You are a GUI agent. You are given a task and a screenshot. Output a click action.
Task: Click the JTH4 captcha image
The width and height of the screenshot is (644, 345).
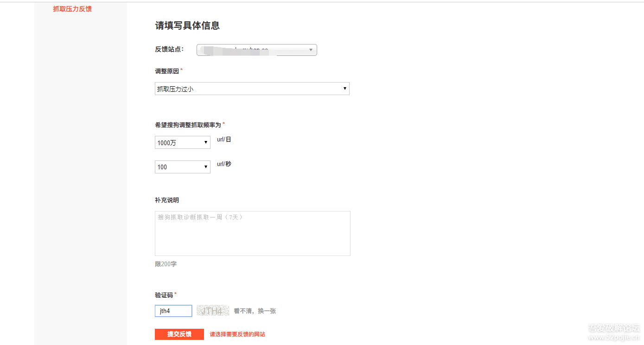(x=213, y=311)
